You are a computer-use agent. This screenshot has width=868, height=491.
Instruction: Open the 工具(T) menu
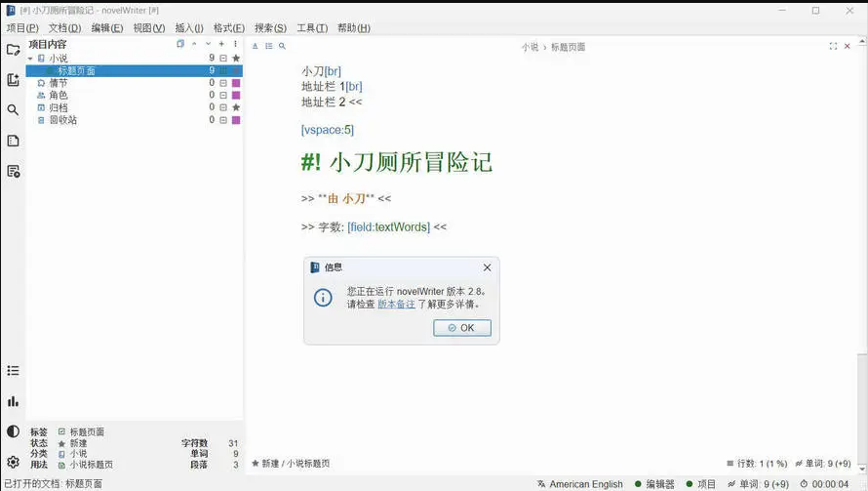tap(312, 28)
